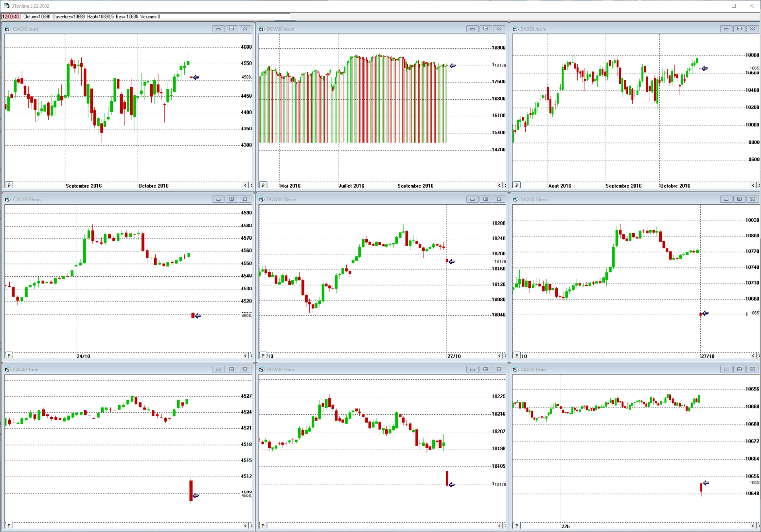The width and height of the screenshot is (761, 532).
Task: Click the 12:00:40 clock box
Action: click(x=11, y=17)
